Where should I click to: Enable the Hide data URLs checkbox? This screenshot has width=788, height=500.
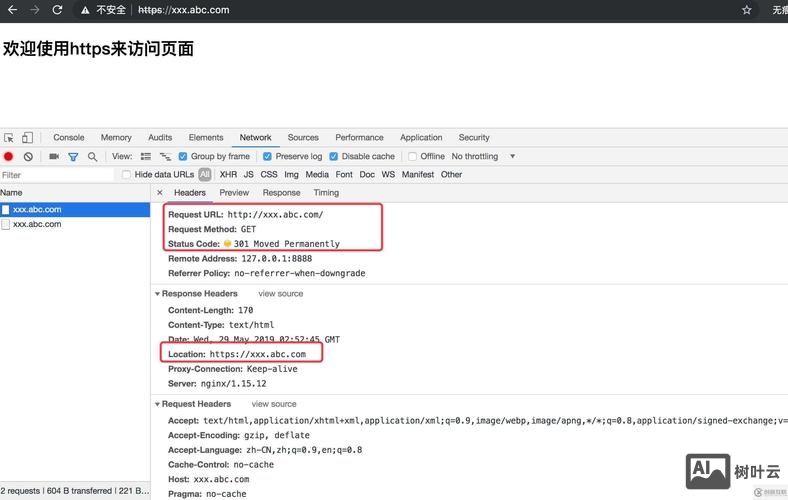point(127,175)
